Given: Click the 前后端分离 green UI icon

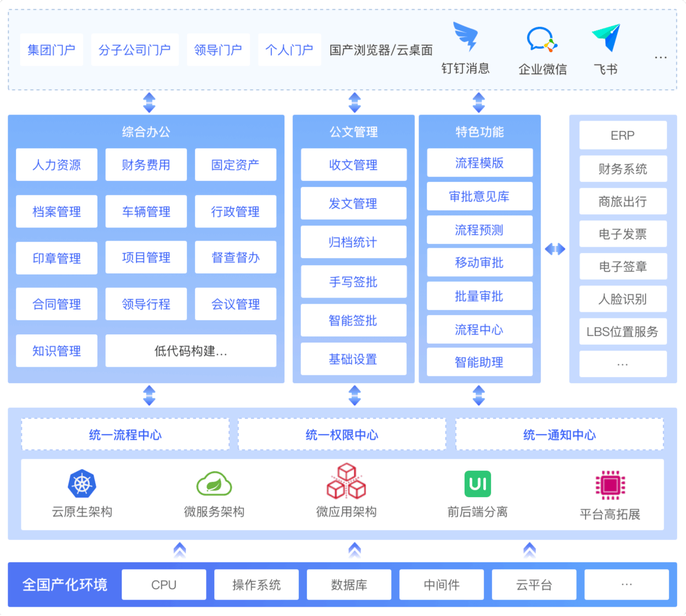Looking at the screenshot, I should click(x=478, y=484).
